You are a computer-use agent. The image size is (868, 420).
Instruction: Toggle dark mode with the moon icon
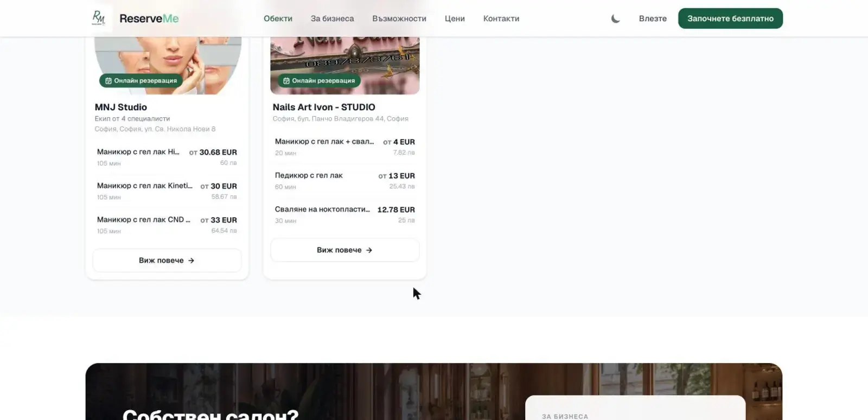pos(615,18)
